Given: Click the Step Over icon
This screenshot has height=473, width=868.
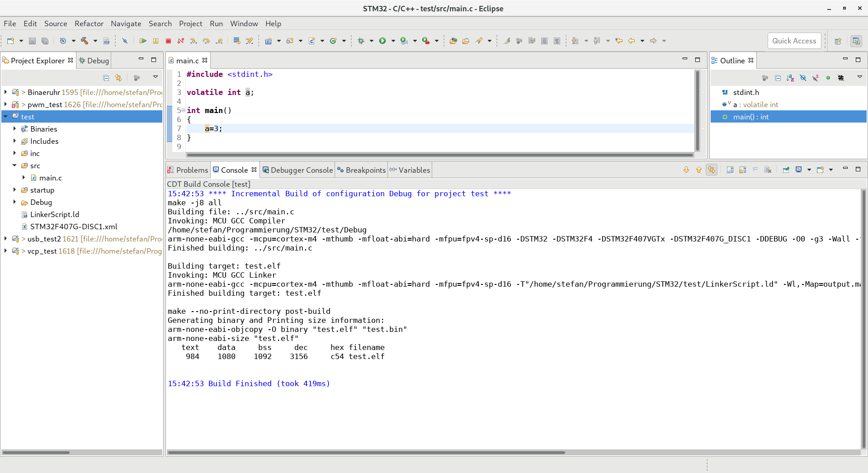Looking at the screenshot, I should (206, 41).
